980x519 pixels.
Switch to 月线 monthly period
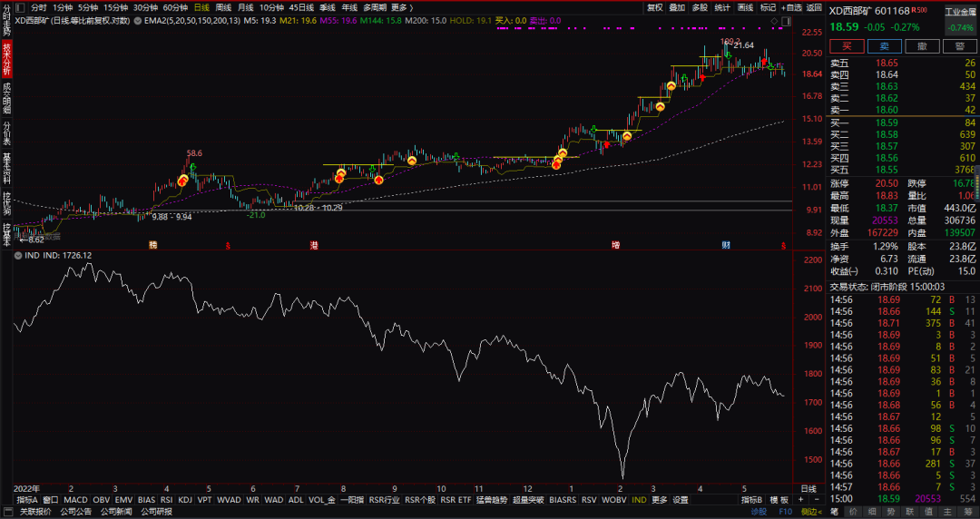(x=246, y=7)
